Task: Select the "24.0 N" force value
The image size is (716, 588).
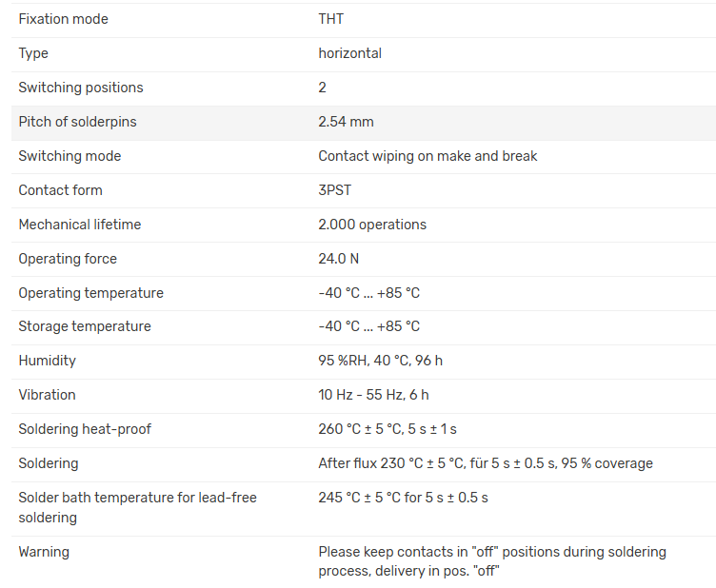Action: click(338, 259)
